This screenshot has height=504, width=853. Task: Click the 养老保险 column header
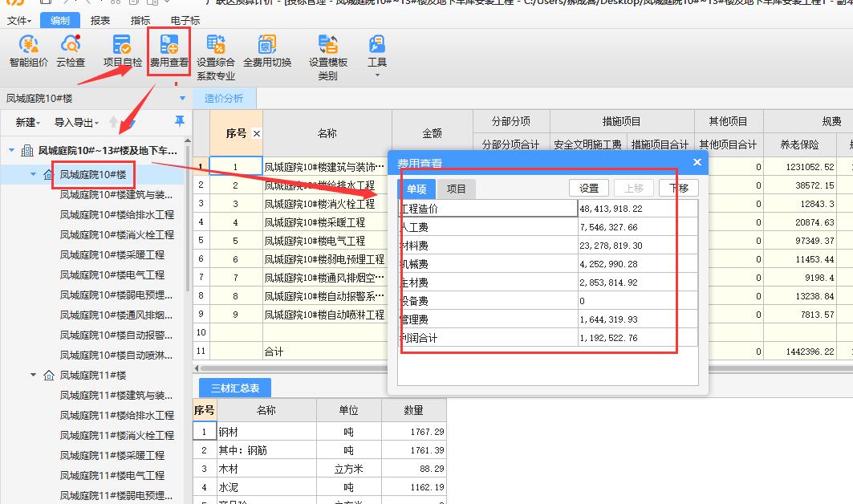[799, 144]
